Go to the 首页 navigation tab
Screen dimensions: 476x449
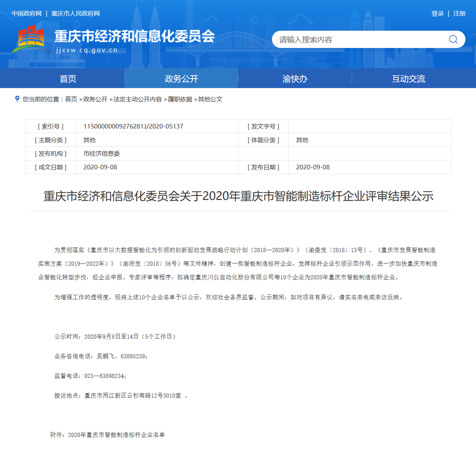point(68,79)
